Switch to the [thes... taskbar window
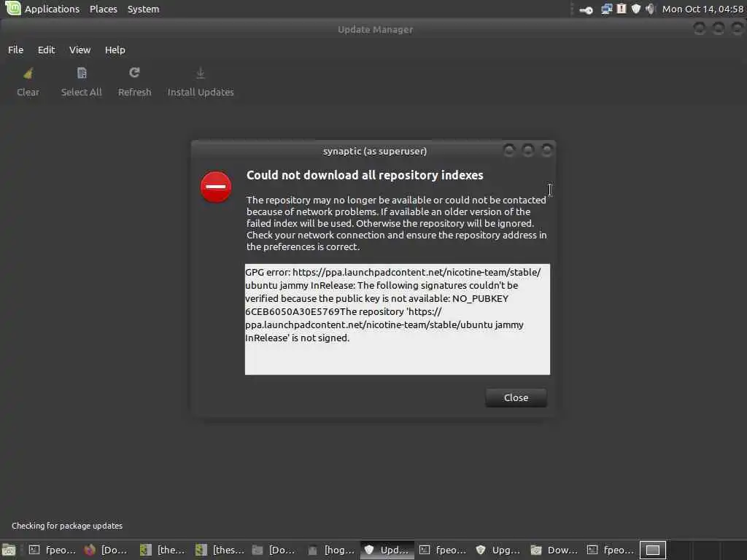The image size is (747, 560). click(220, 550)
